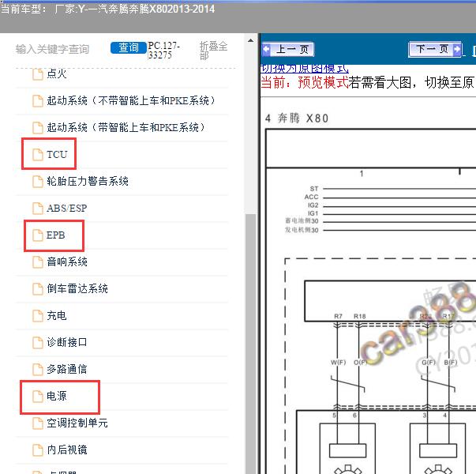Click the 当前：预览模式 status text

click(x=305, y=82)
